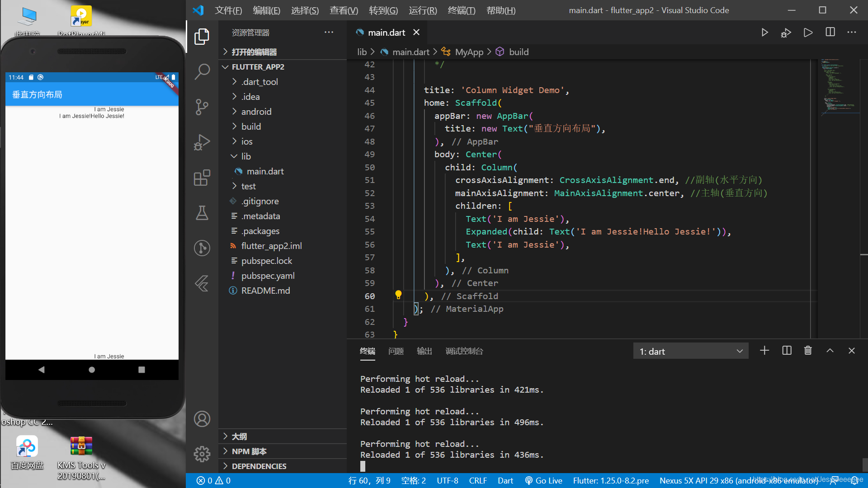
Task: Click the Dart language mode indicator
Action: pos(505,481)
